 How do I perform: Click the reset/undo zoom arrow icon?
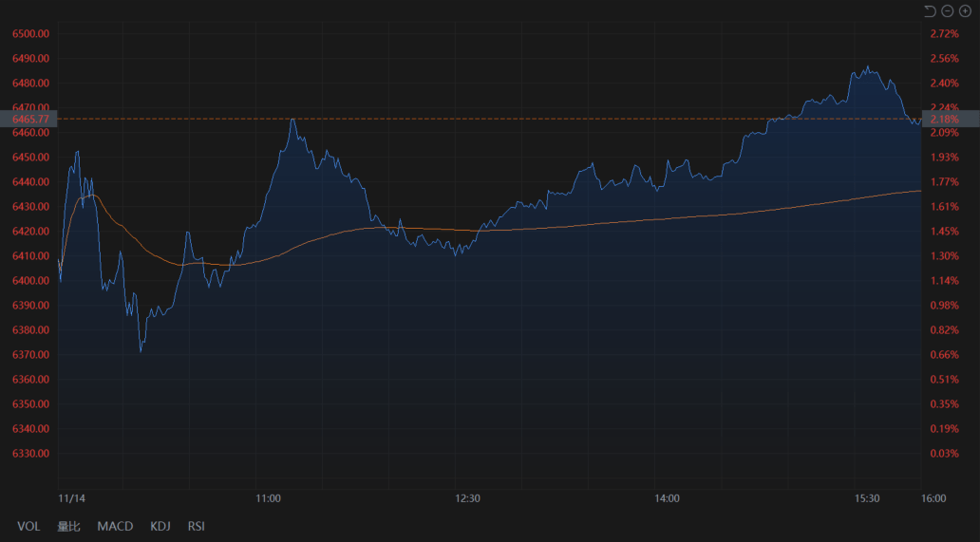pos(930,11)
